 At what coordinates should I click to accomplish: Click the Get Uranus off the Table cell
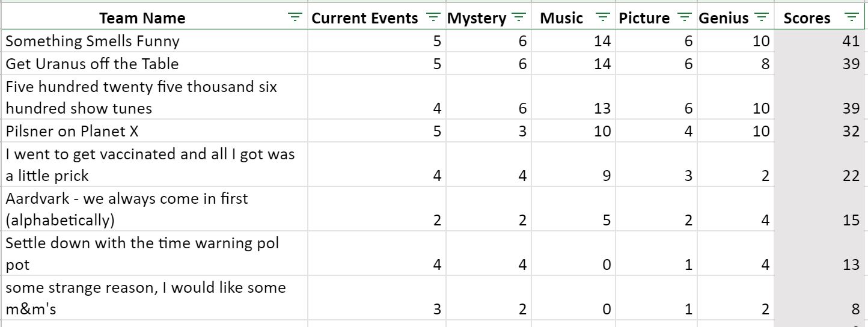[x=92, y=64]
